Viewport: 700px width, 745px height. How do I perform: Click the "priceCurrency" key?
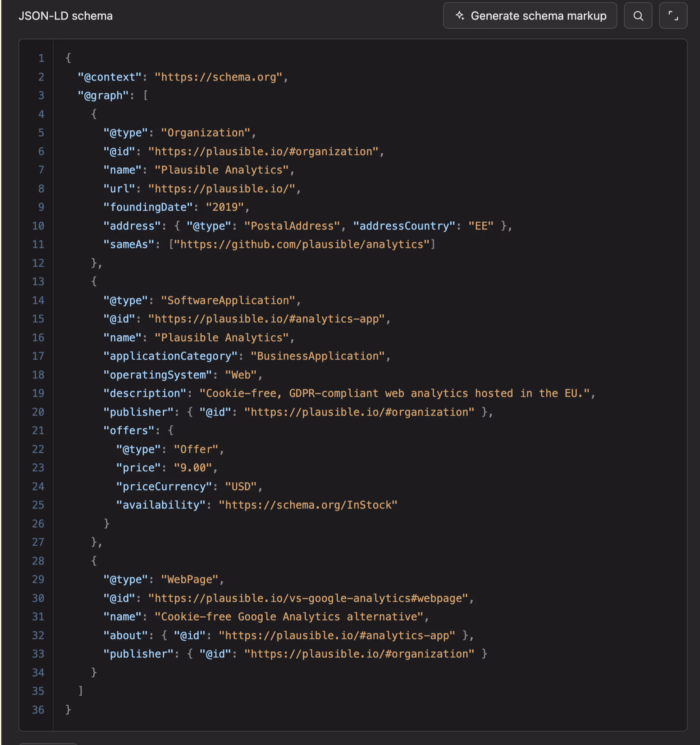[x=164, y=486]
